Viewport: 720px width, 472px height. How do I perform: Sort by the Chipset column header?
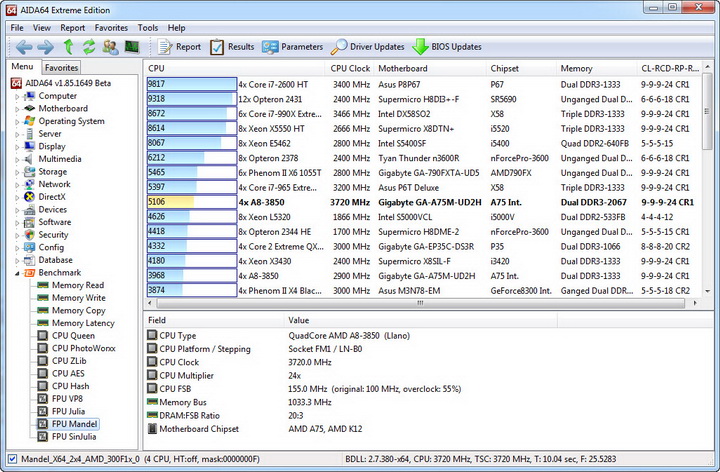(521, 68)
